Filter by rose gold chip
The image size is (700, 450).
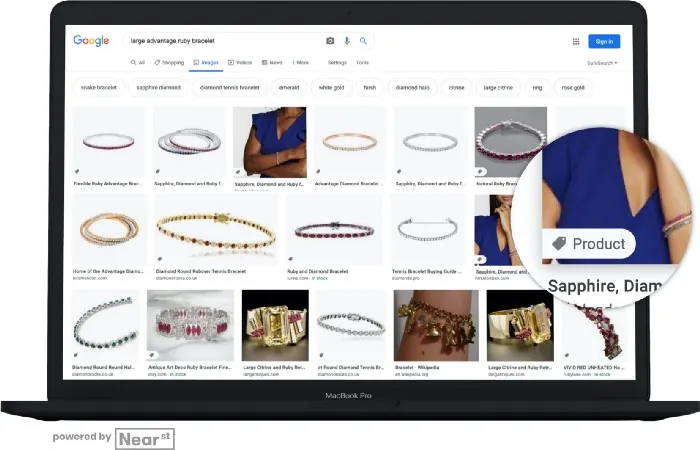[573, 88]
